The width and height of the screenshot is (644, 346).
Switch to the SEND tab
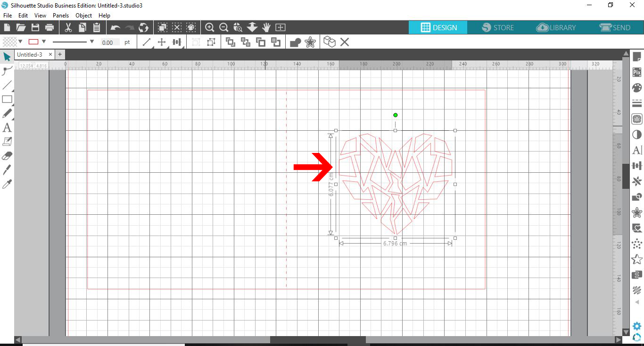[615, 27]
